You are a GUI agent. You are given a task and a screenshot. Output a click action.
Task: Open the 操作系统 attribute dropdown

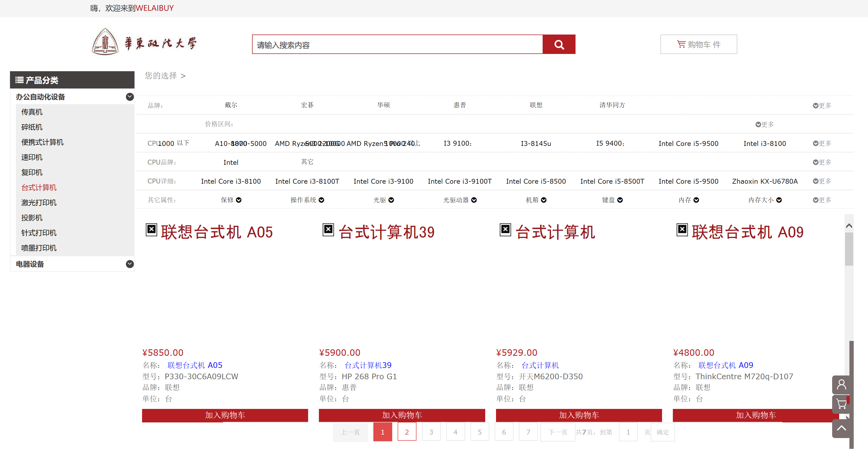pos(307,200)
